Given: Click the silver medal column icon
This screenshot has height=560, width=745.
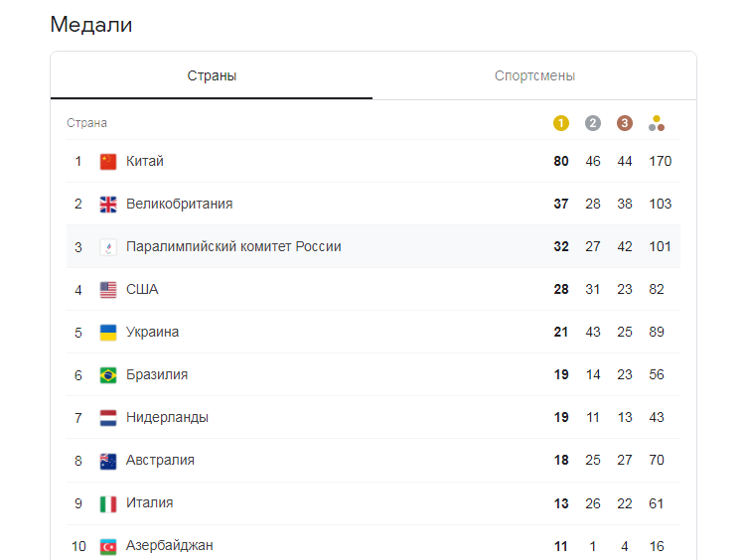Looking at the screenshot, I should coord(593,123).
